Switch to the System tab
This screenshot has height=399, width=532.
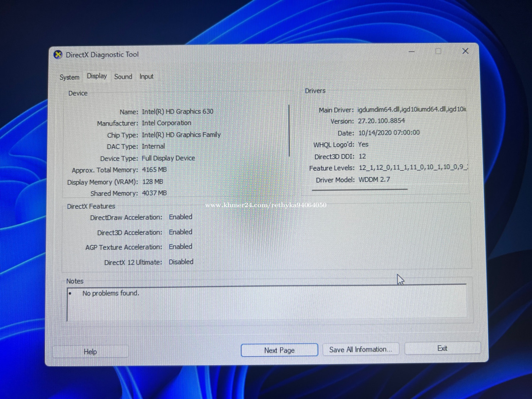coord(70,77)
